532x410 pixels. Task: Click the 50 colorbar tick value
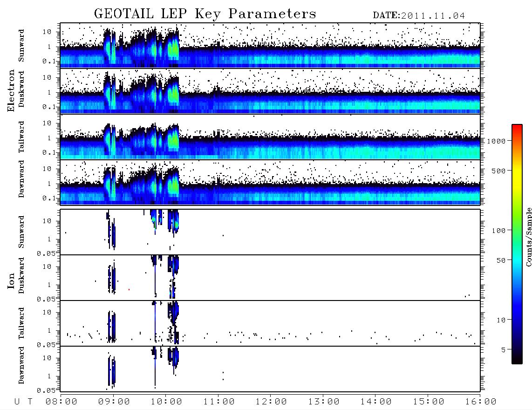[501, 260]
